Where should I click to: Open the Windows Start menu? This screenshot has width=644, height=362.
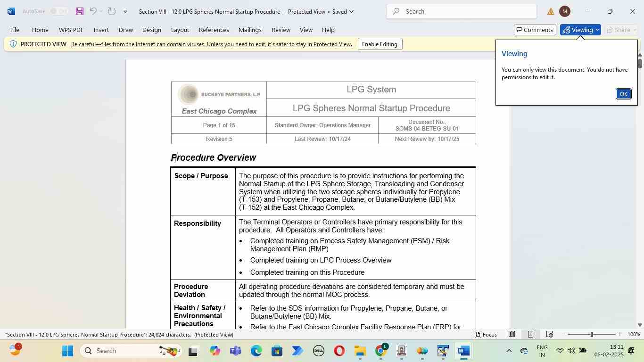(x=67, y=351)
